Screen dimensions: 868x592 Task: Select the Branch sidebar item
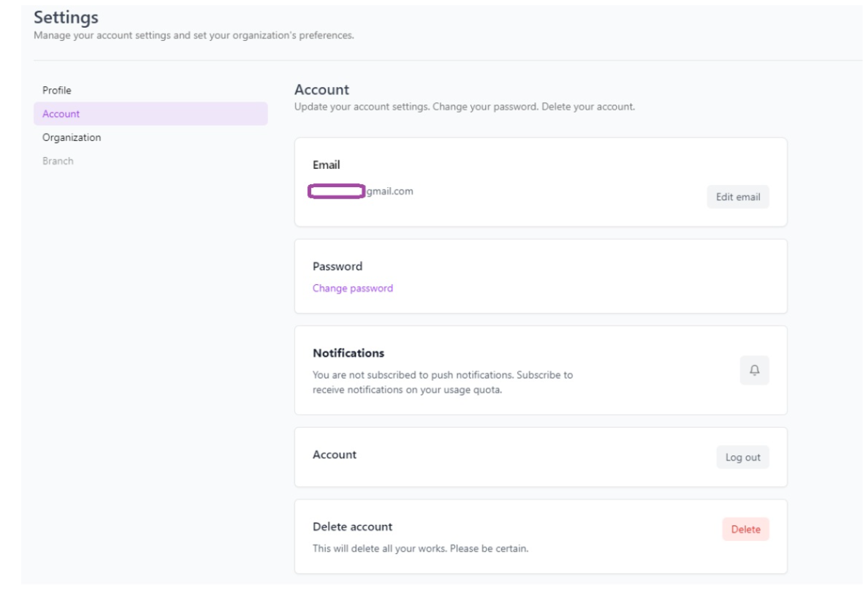point(55,162)
